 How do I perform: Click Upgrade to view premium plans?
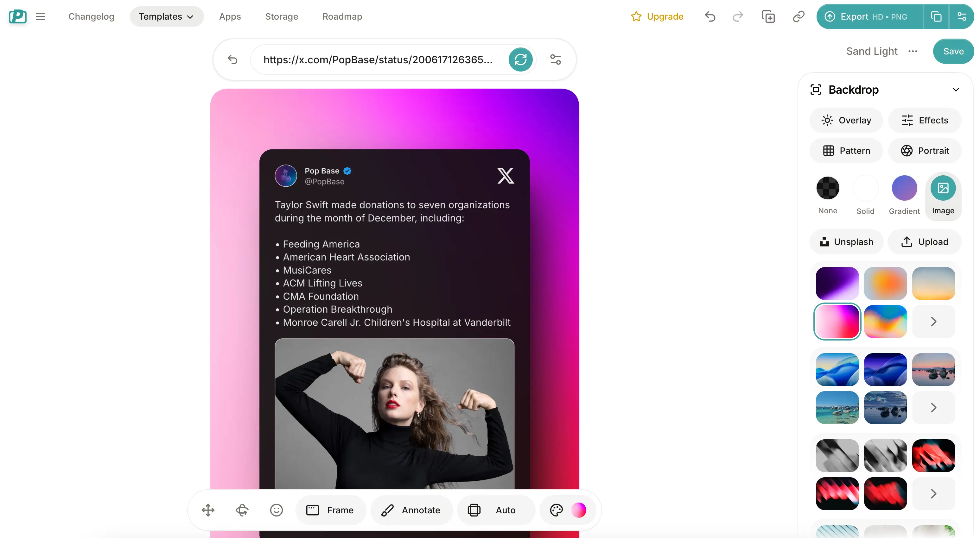pyautogui.click(x=657, y=16)
